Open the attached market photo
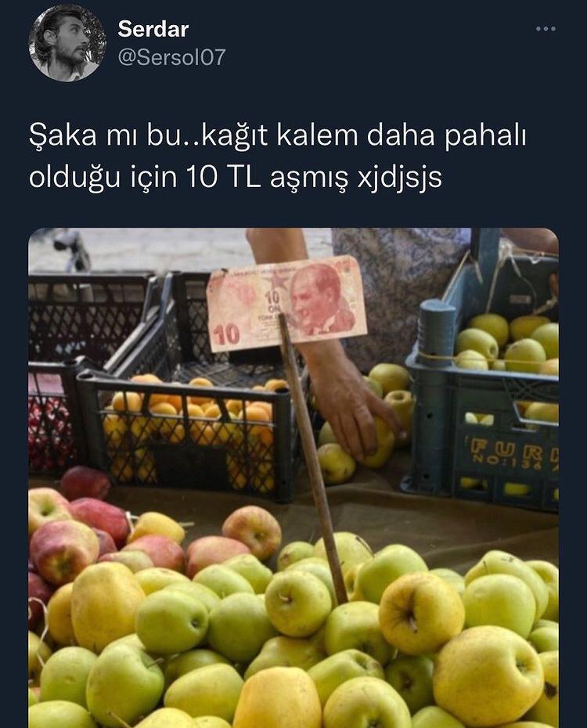Viewport: 587px width, 728px height. pos(293,478)
